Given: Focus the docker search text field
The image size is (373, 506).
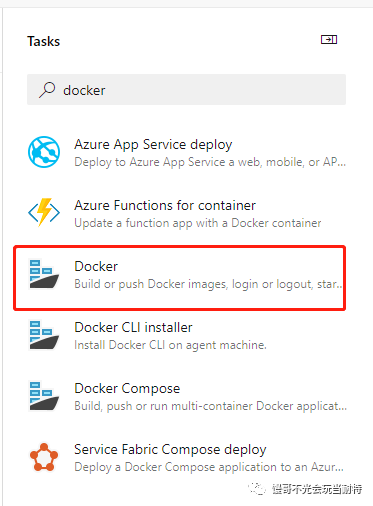Looking at the screenshot, I should 186,90.
